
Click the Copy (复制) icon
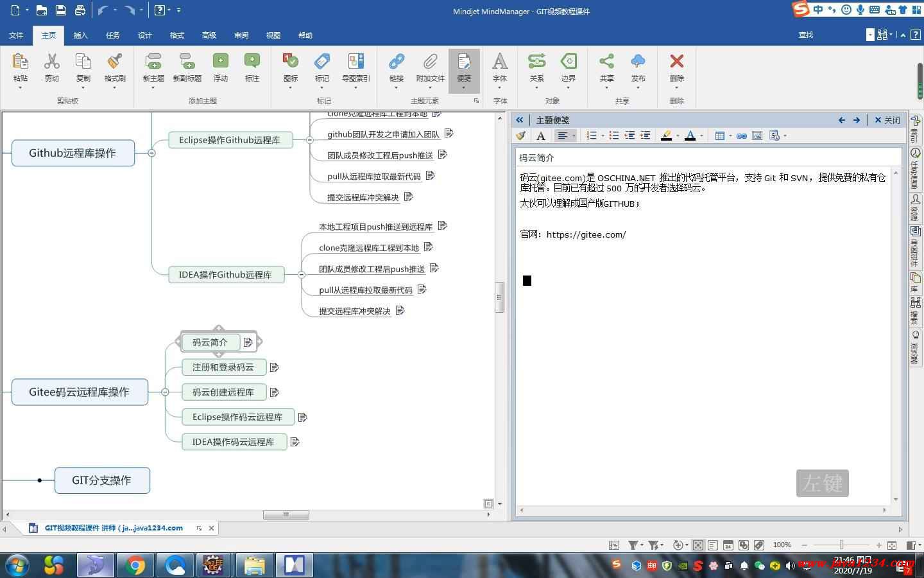(83, 62)
